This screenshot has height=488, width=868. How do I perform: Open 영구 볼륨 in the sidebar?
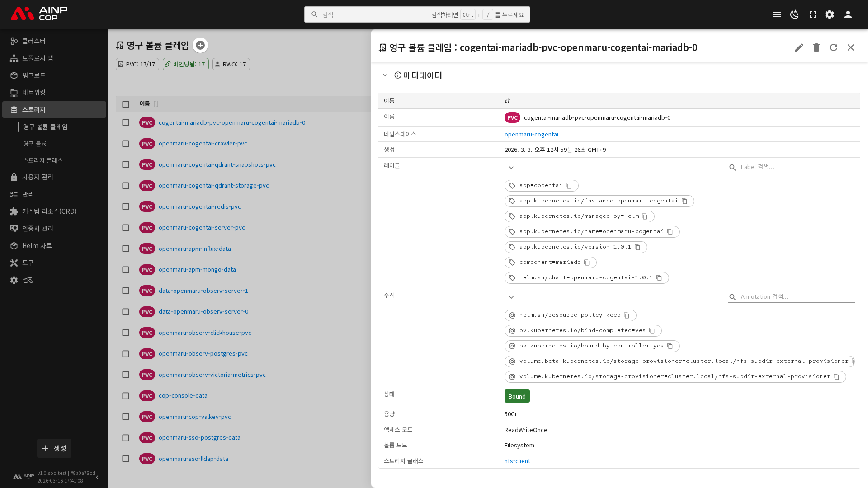[35, 144]
